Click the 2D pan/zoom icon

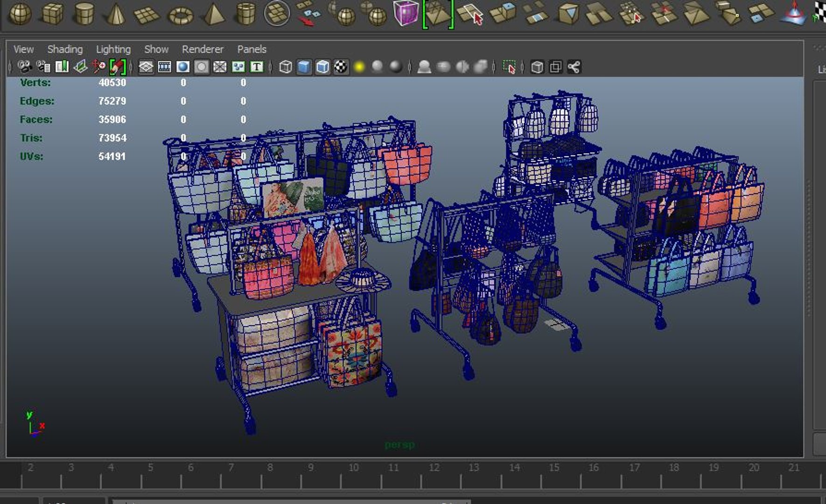coord(98,67)
